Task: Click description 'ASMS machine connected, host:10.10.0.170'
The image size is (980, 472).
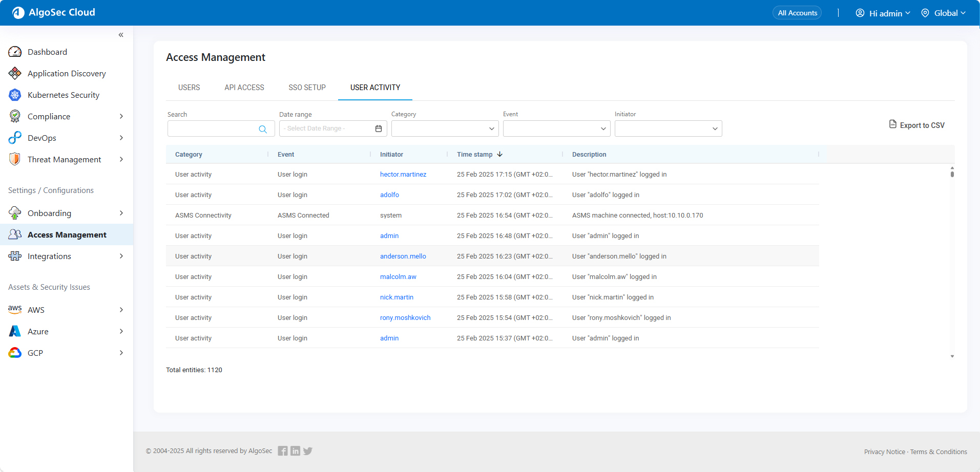Action: click(x=637, y=215)
